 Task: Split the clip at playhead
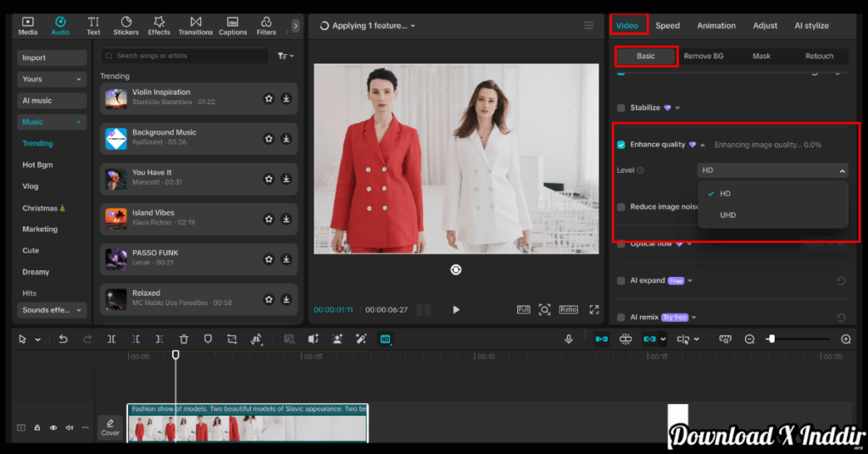point(111,339)
